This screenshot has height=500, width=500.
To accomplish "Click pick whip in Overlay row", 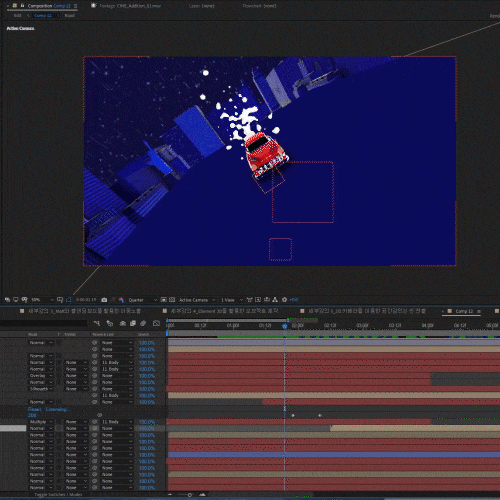I will [95, 376].
